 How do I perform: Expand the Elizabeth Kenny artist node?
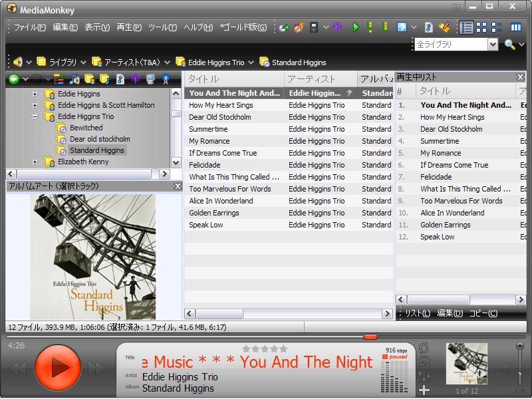point(35,161)
